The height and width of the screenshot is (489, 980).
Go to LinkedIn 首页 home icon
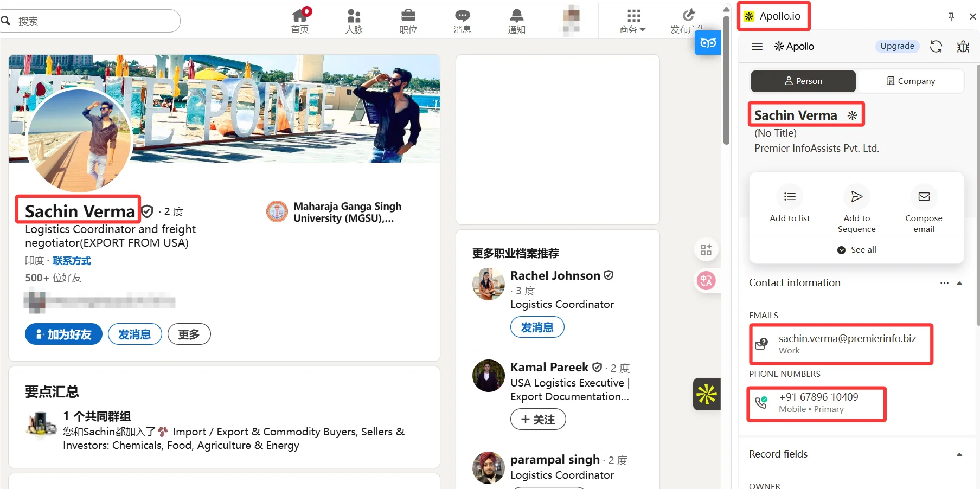(300, 21)
